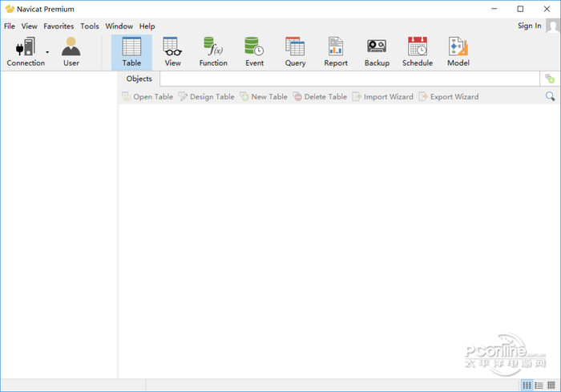Click the New Table button

[264, 97]
